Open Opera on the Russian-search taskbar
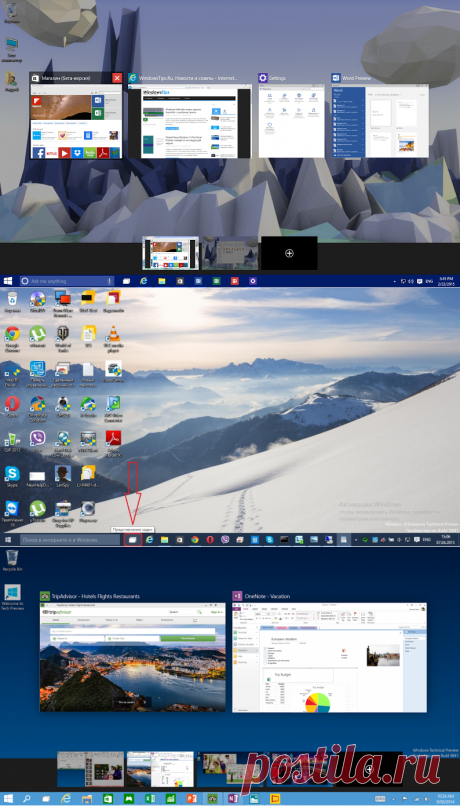Viewport: 460px width, 806px height. click(210, 539)
